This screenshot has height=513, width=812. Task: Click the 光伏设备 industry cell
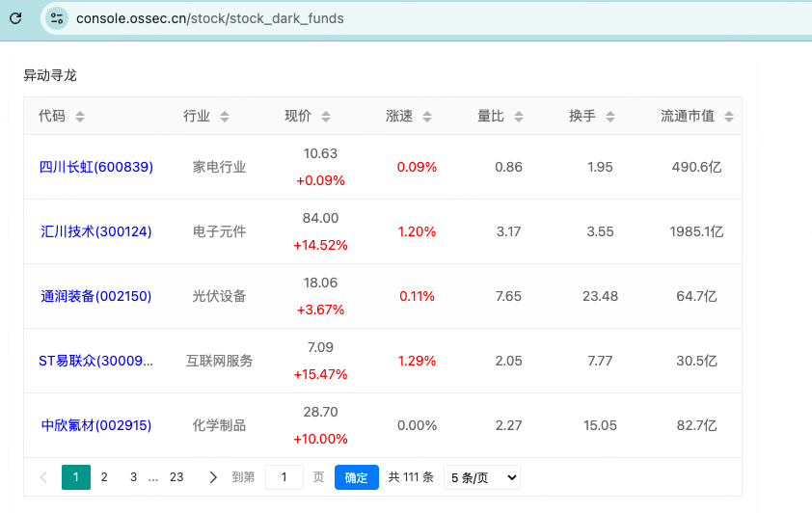(219, 296)
